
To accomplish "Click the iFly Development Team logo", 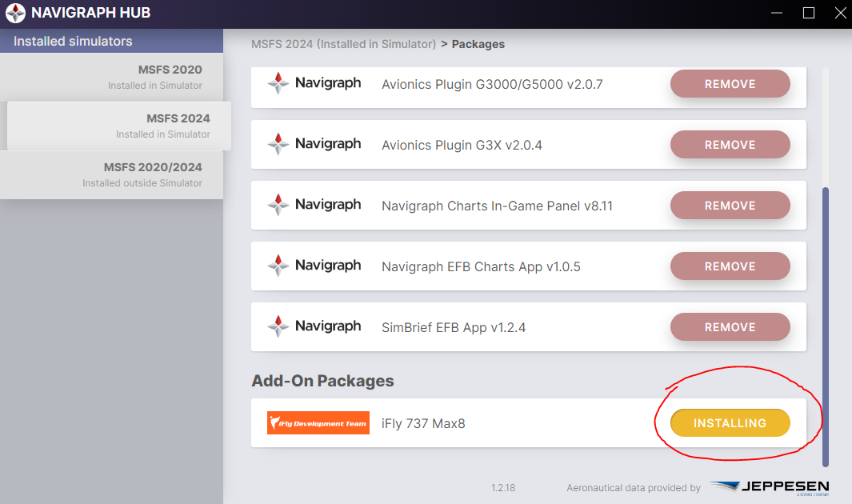I will (x=318, y=422).
